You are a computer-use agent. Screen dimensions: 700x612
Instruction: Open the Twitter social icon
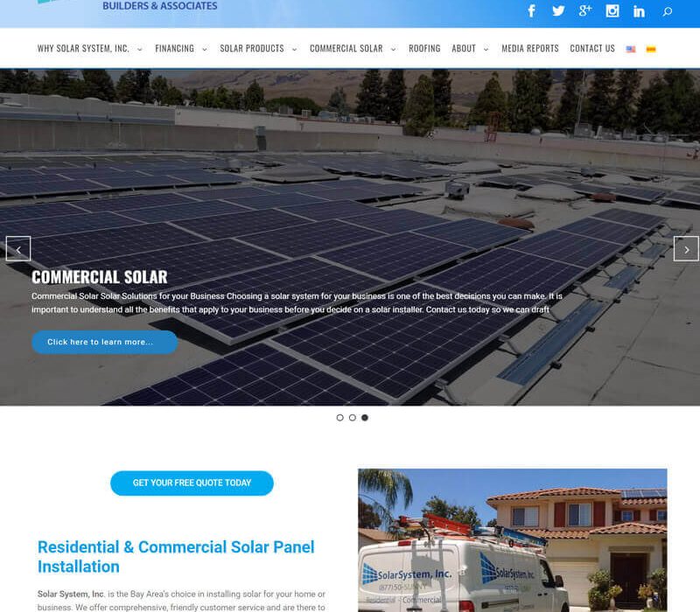[558, 11]
